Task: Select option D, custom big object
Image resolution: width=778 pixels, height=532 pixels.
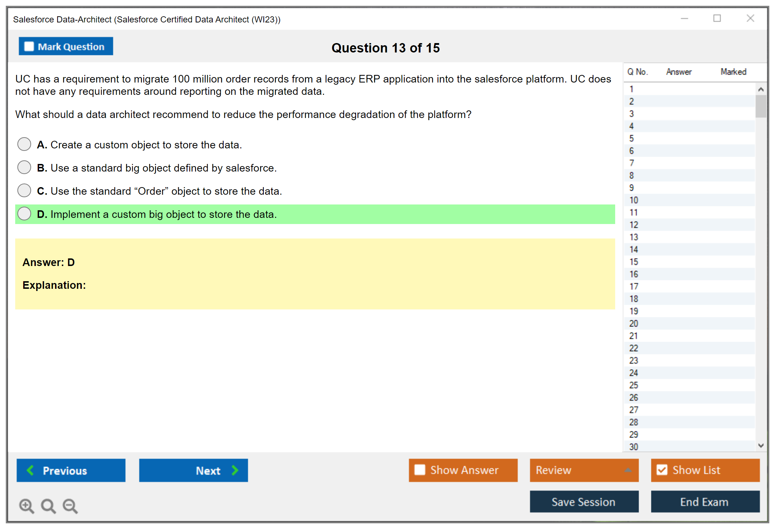Action: point(24,214)
